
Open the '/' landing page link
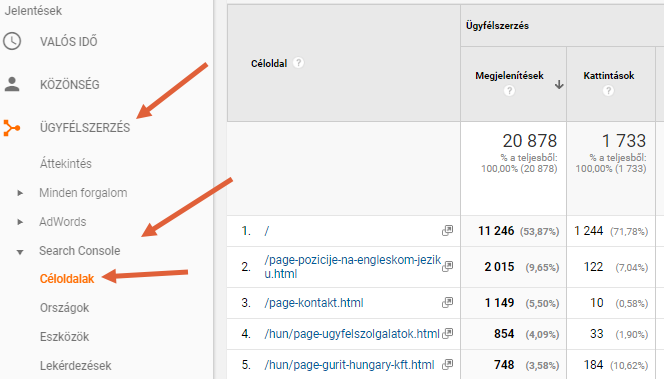(267, 231)
